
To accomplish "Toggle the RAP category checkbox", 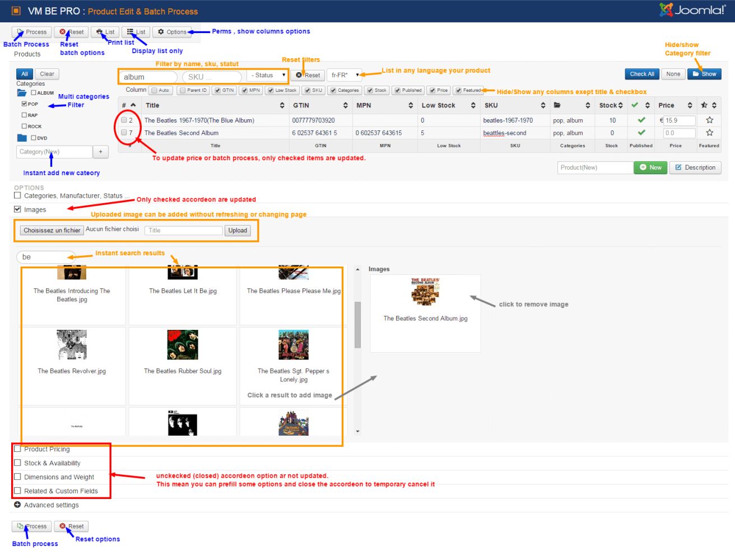I will point(24,115).
